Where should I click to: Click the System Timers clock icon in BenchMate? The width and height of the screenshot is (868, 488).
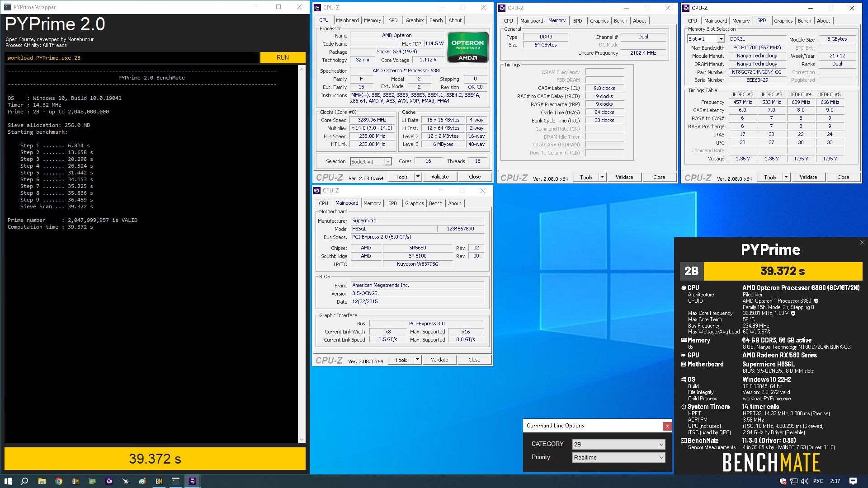pos(684,407)
